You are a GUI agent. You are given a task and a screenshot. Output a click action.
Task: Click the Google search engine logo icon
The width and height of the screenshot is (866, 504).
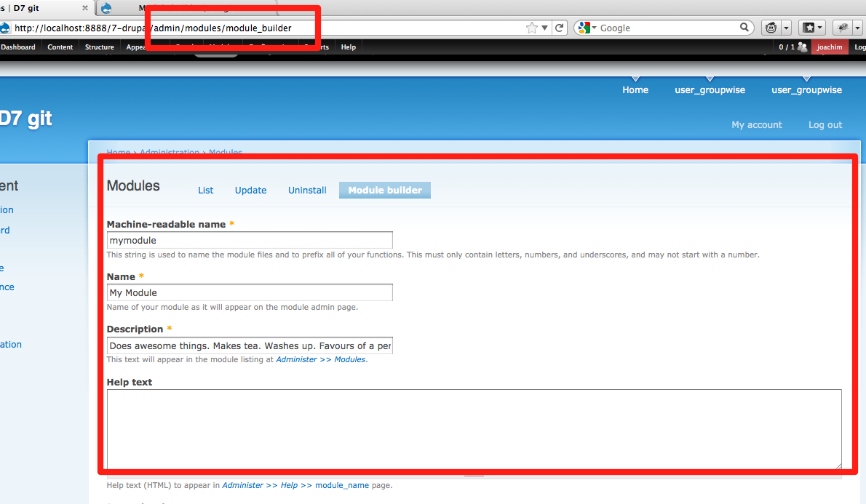pyautogui.click(x=584, y=28)
